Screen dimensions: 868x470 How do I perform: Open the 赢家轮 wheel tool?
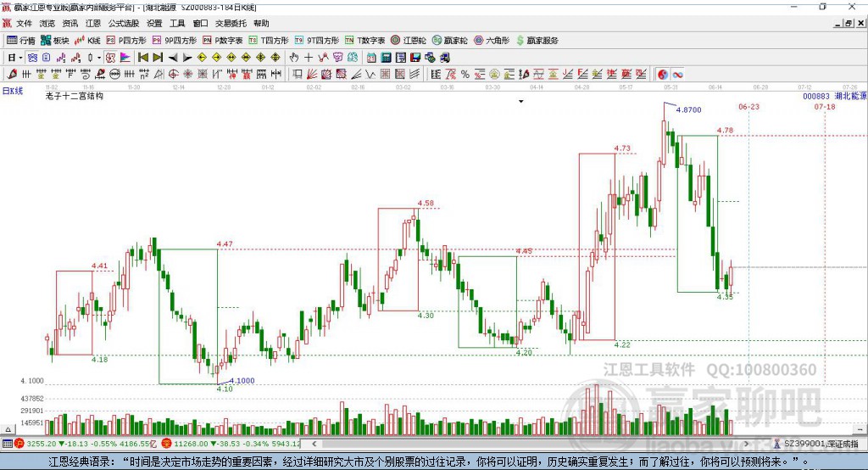point(449,41)
